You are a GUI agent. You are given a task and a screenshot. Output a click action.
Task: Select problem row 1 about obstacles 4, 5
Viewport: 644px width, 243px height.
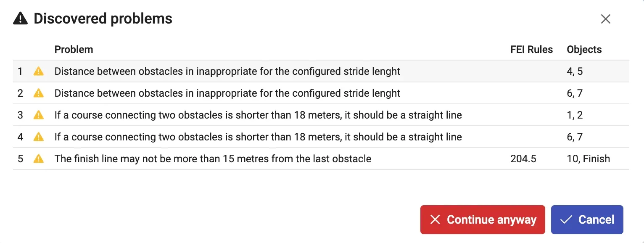(321, 71)
